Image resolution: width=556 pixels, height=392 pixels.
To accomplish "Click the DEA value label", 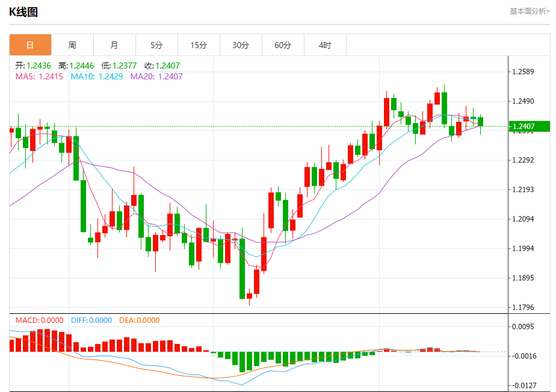I will click(x=141, y=320).
